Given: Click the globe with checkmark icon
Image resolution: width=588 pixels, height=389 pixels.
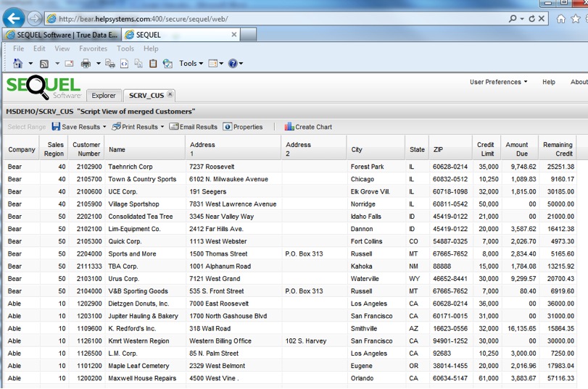Looking at the screenshot, I should point(167,64).
